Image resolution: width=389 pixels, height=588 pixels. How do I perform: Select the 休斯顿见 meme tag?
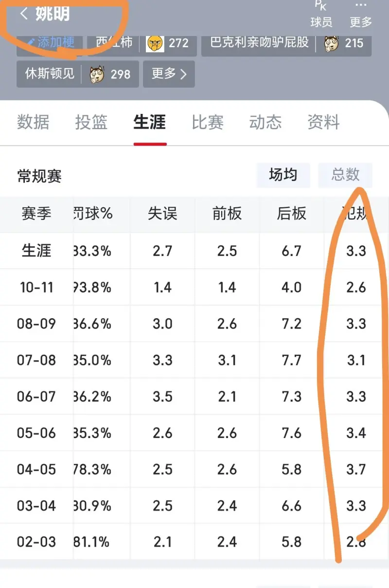[50, 74]
